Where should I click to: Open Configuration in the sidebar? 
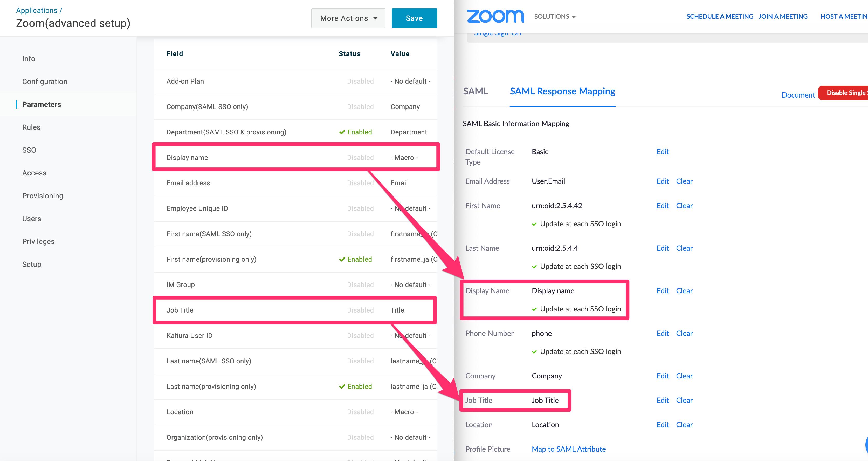45,82
